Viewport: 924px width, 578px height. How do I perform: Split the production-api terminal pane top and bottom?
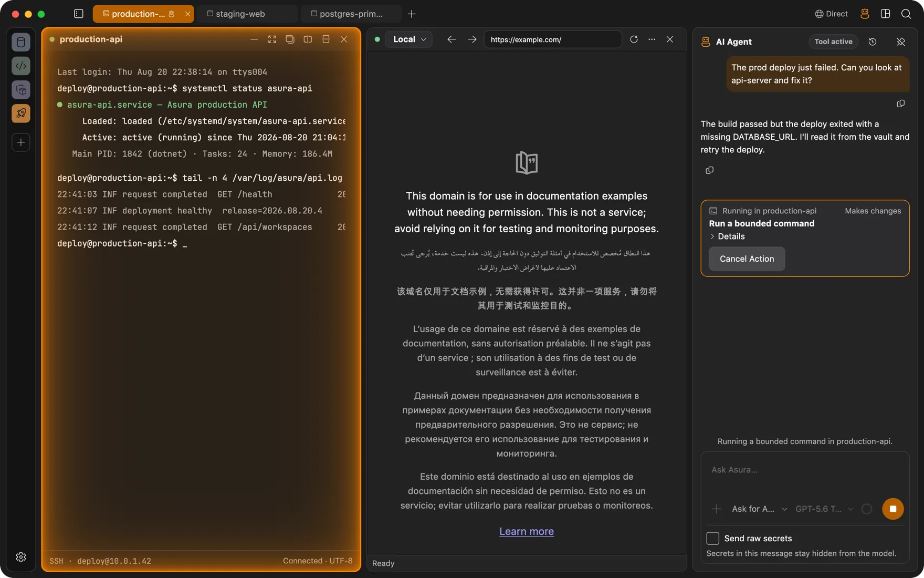click(x=326, y=39)
